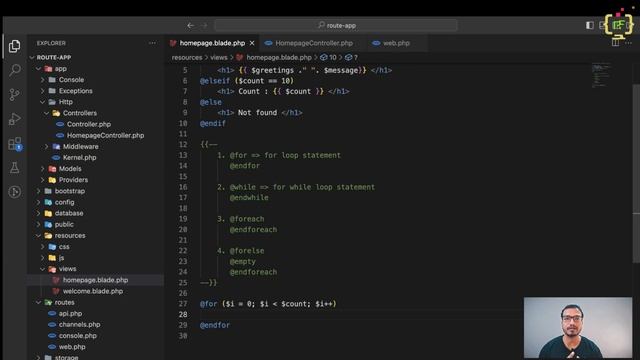The height and width of the screenshot is (360, 640).
Task: Click line number 12 in gutter
Action: pos(183,144)
